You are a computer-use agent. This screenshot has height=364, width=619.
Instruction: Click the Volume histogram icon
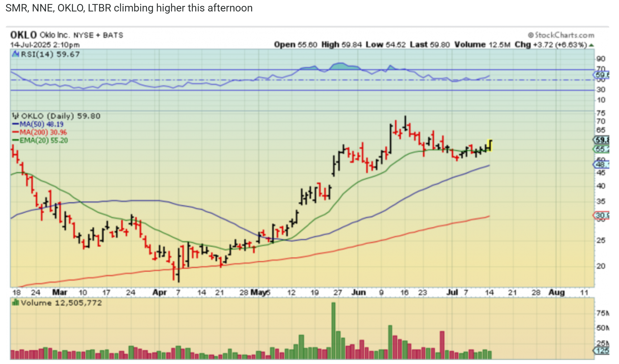(x=15, y=303)
